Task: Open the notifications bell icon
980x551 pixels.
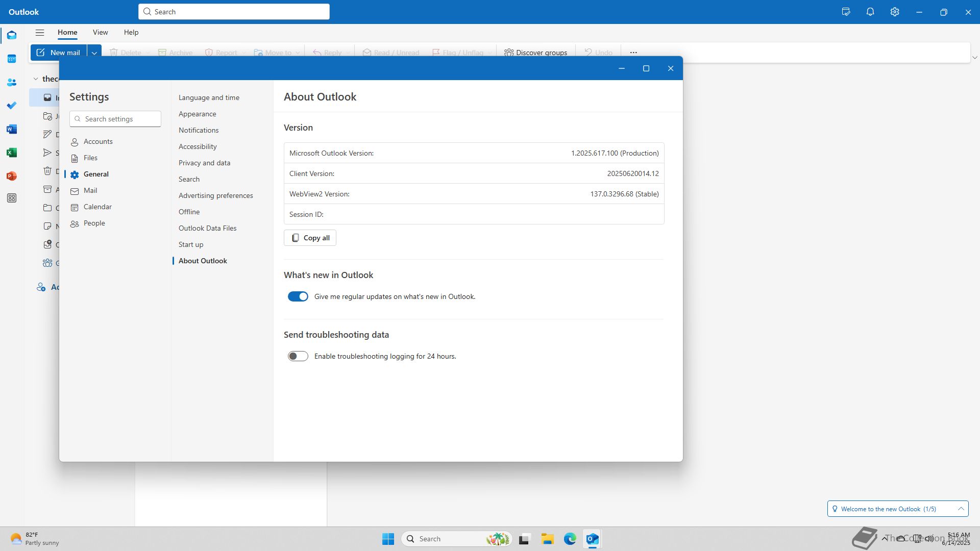Action: pos(870,12)
